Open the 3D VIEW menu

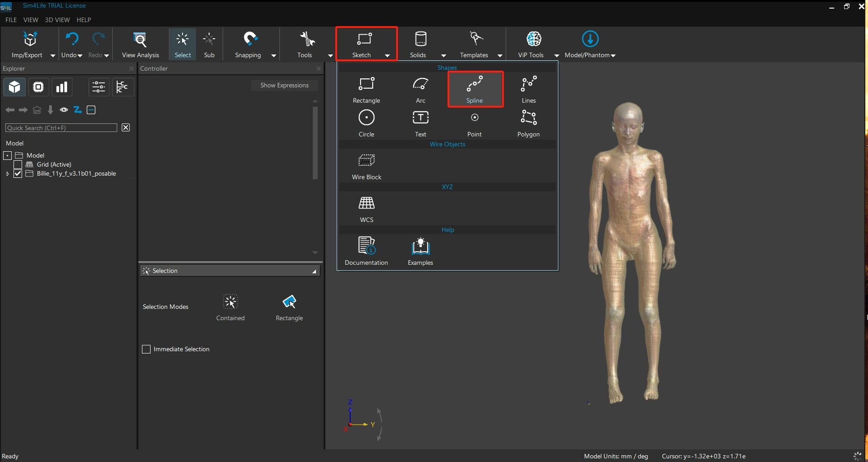pos(57,20)
